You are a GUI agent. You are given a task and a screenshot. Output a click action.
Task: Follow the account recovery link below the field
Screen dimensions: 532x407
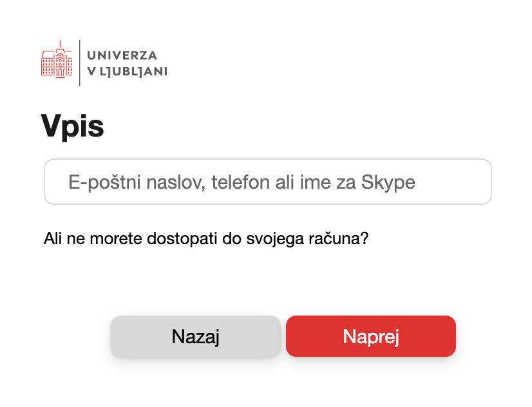206,238
